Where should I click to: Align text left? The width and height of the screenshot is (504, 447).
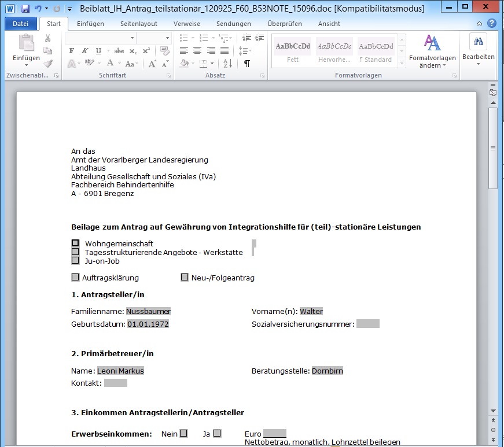coord(184,51)
